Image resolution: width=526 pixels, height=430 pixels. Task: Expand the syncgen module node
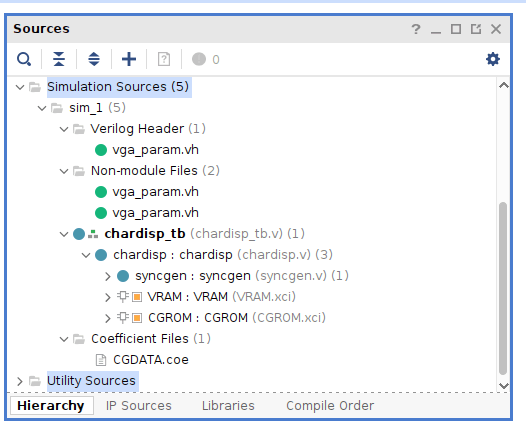coord(107,276)
